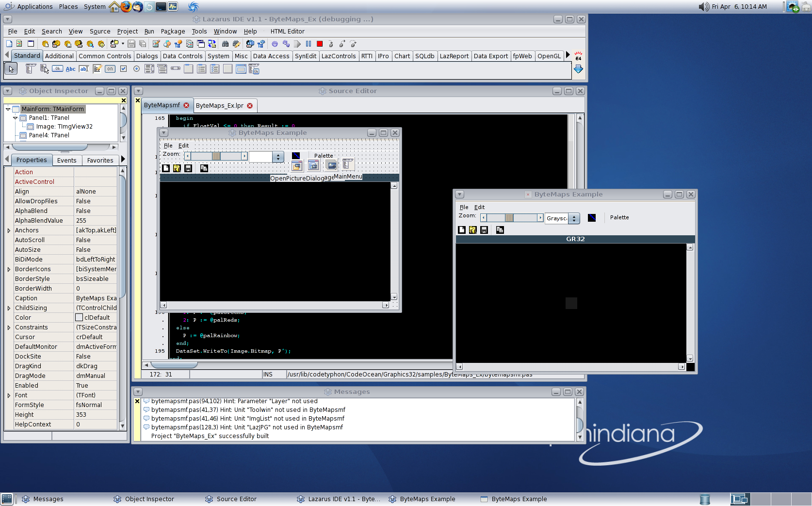Switch to the ByteMaps_Ex.lpr editor tab
812x506 pixels.
pos(225,106)
